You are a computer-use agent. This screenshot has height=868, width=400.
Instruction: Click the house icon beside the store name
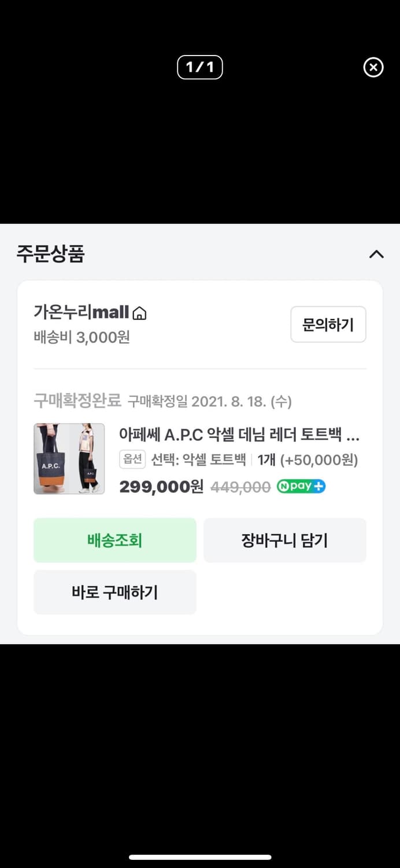[x=138, y=312]
